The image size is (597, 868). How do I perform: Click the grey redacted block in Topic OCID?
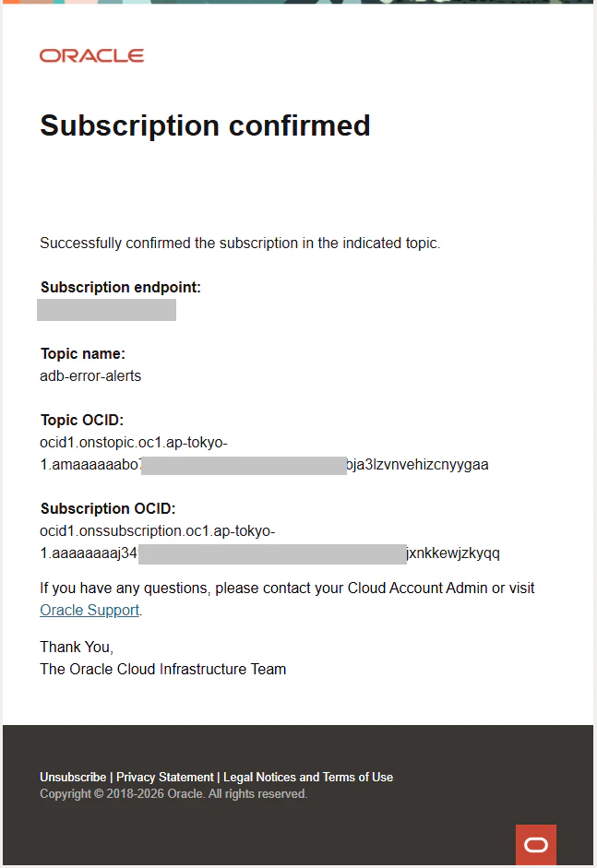click(x=245, y=466)
